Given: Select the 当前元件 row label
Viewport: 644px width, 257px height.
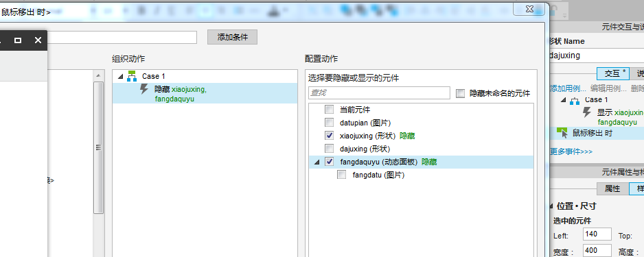Looking at the screenshot, I should click(355, 110).
